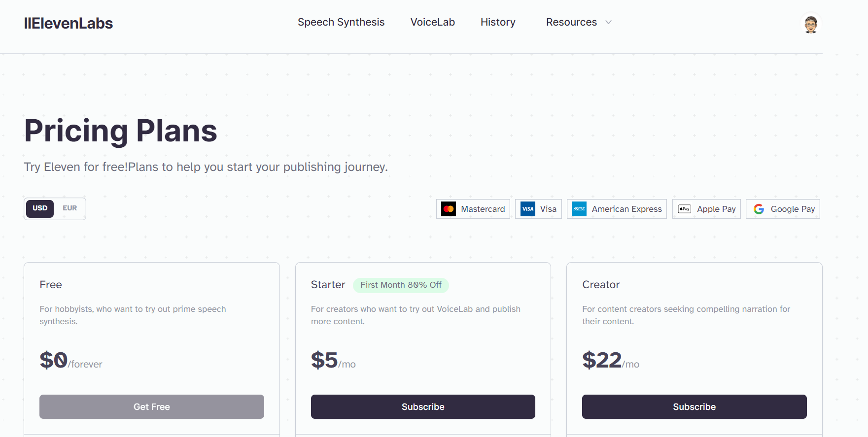868x437 pixels.
Task: Go to VoiceLab
Action: [x=433, y=22]
